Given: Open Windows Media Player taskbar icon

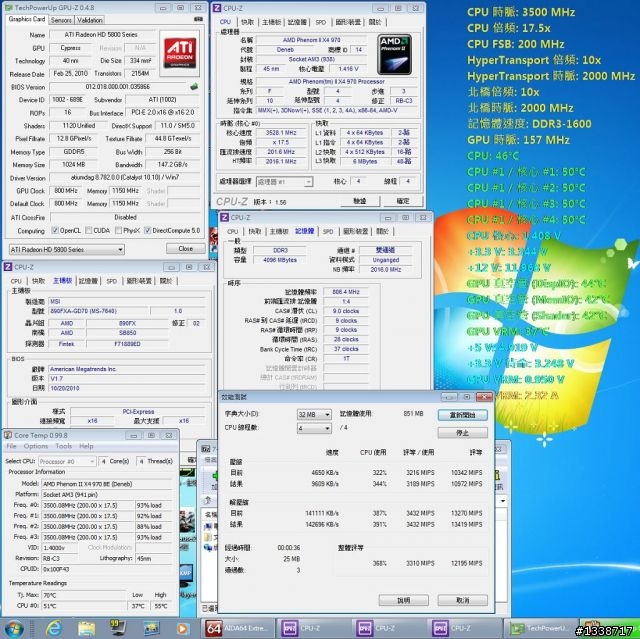Looking at the screenshot, I should [x=183, y=629].
